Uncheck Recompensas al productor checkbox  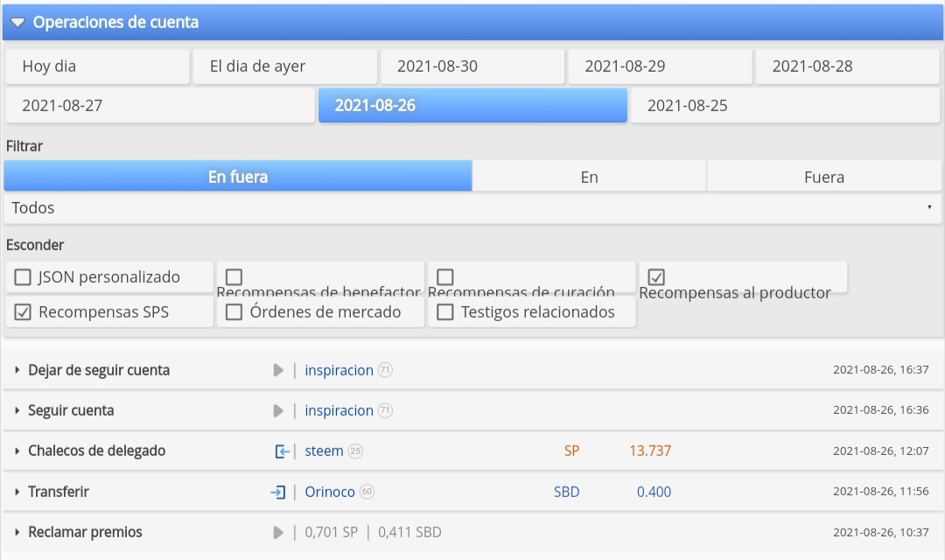[656, 277]
